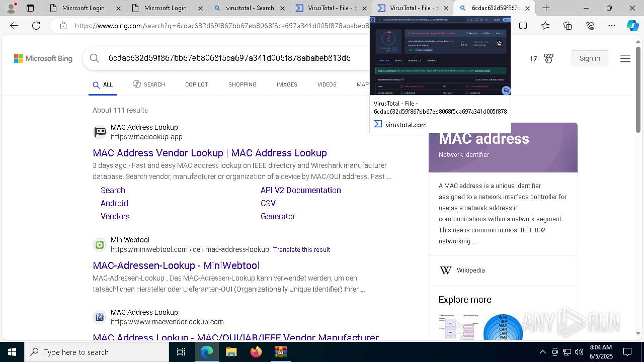
Task: Close the active Bing search tab
Action: coord(527,8)
